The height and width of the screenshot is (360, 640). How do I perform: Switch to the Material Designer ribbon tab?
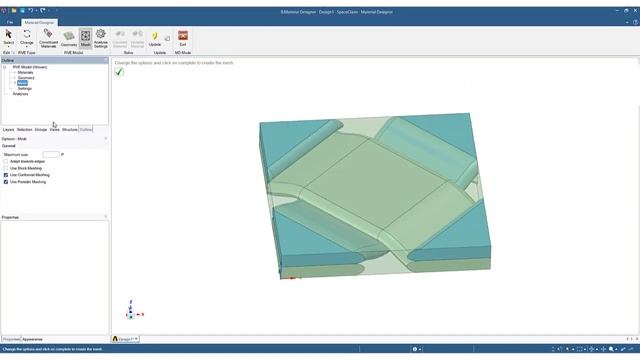click(x=39, y=22)
